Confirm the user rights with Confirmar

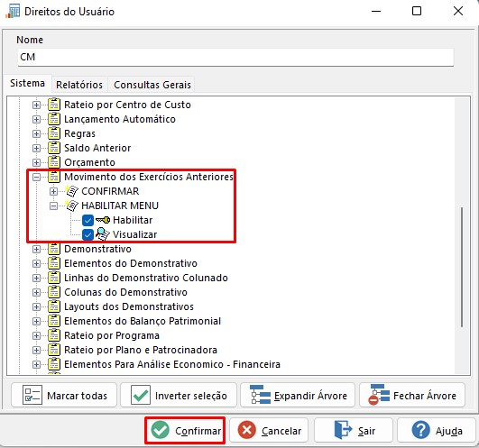pos(185,430)
